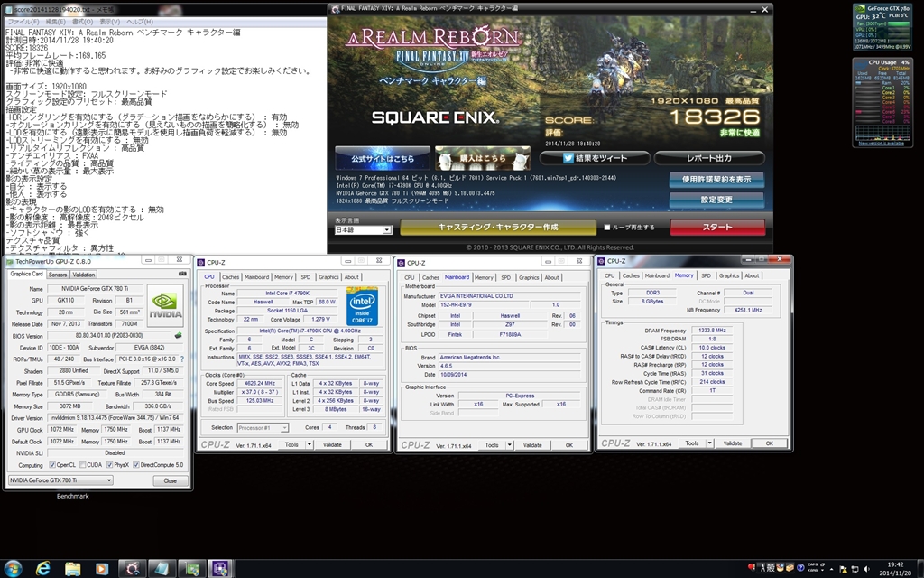924x578 pixels.
Task: Click the 使用許諾契約を表示 button
Action: pos(716,180)
